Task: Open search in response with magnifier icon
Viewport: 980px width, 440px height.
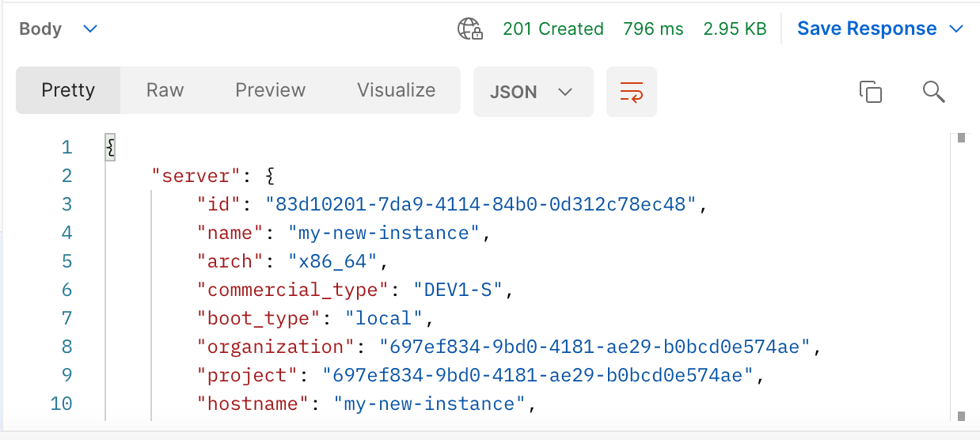Action: tap(934, 92)
